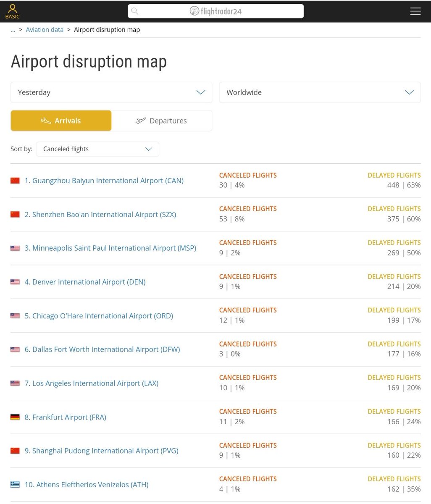Click US flag beside Dallas Fort Worth
This screenshot has height=504, width=431.
coord(15,349)
